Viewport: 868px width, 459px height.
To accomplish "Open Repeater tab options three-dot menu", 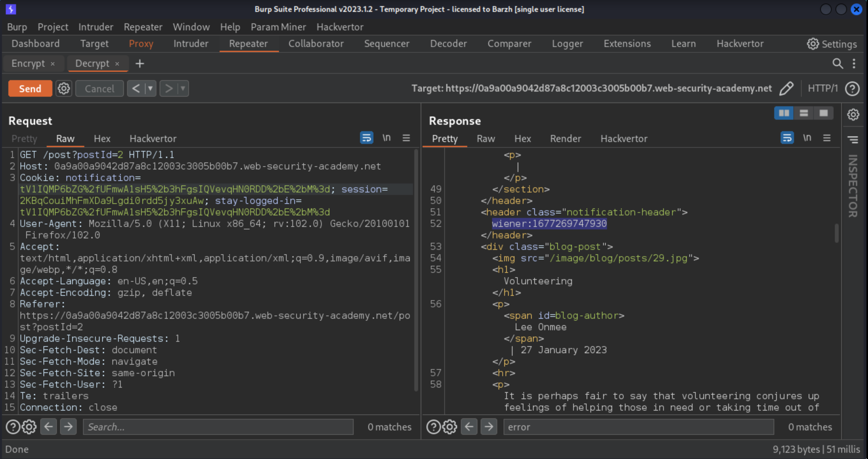I will click(x=854, y=63).
